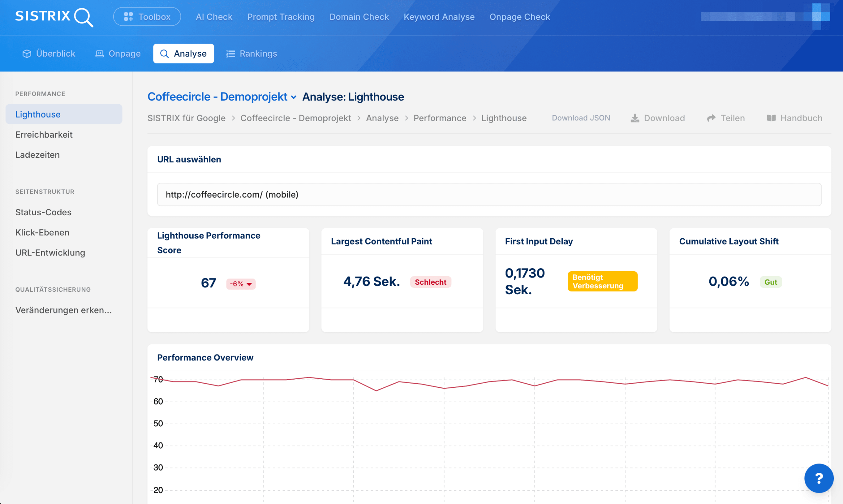Open URL-Entwicklung in sidebar
This screenshot has width=843, height=504.
point(50,253)
